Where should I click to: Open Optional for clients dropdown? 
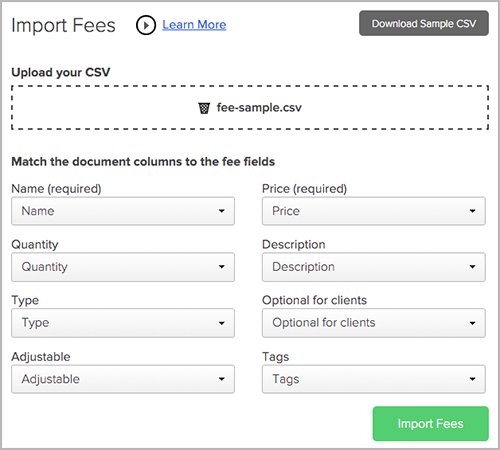click(374, 323)
